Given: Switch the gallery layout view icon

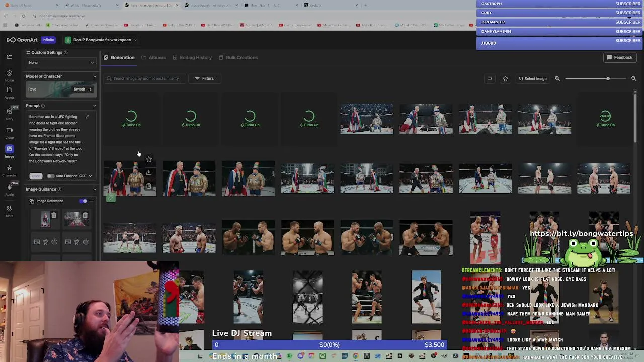Looking at the screenshot, I should 489,78.
